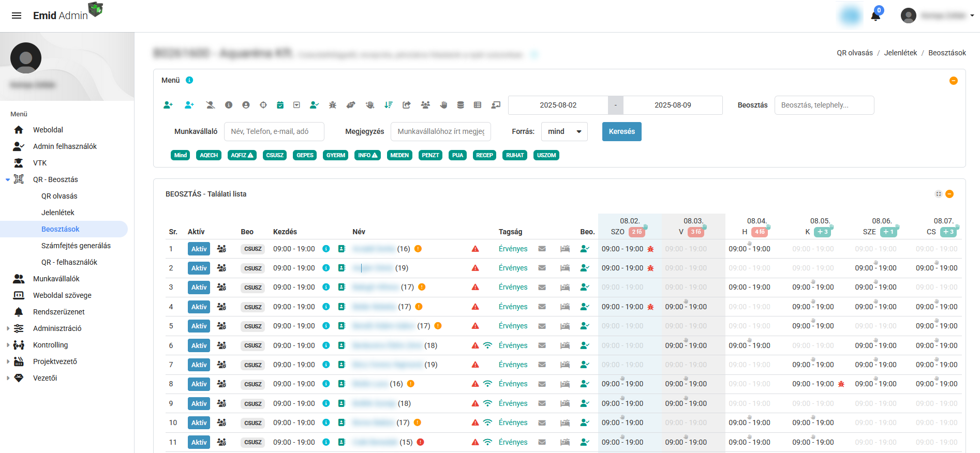
Task: Click the crosshair target icon in toolbar
Action: (x=263, y=105)
